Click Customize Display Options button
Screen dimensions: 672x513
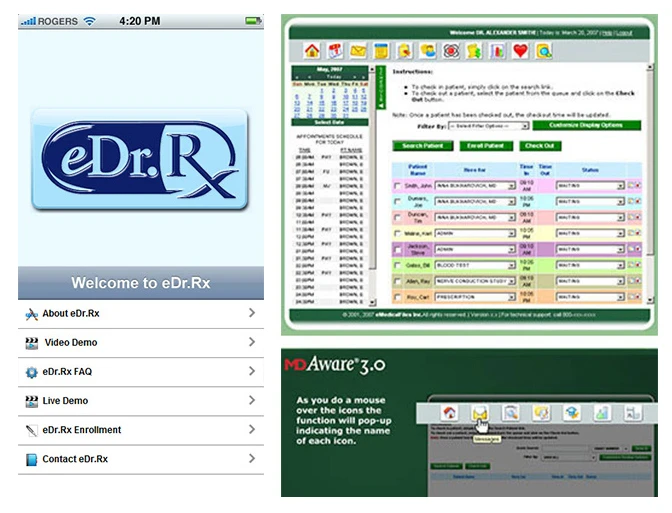click(x=586, y=125)
